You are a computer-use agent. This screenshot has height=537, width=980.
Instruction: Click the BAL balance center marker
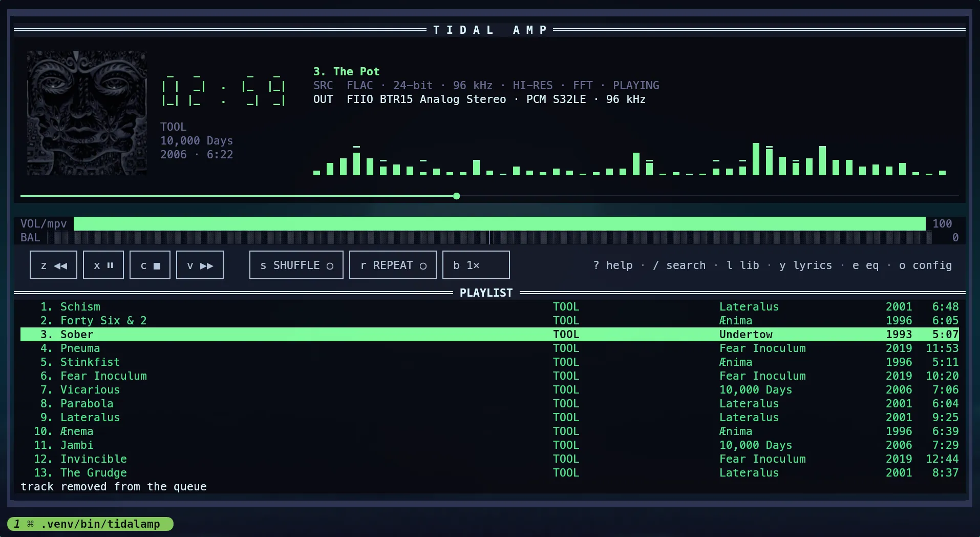[x=489, y=237]
